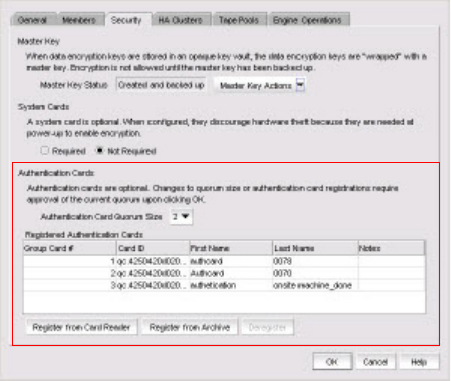Select the row with first name 'authcard' lowercase
This screenshot has height=381, width=451.
tap(224, 261)
